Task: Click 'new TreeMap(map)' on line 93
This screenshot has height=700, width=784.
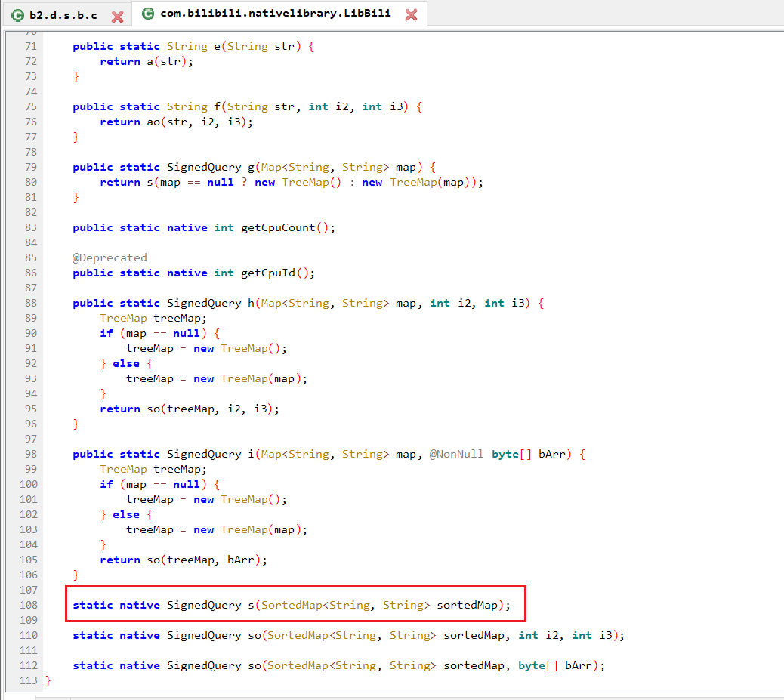Action: tap(248, 378)
